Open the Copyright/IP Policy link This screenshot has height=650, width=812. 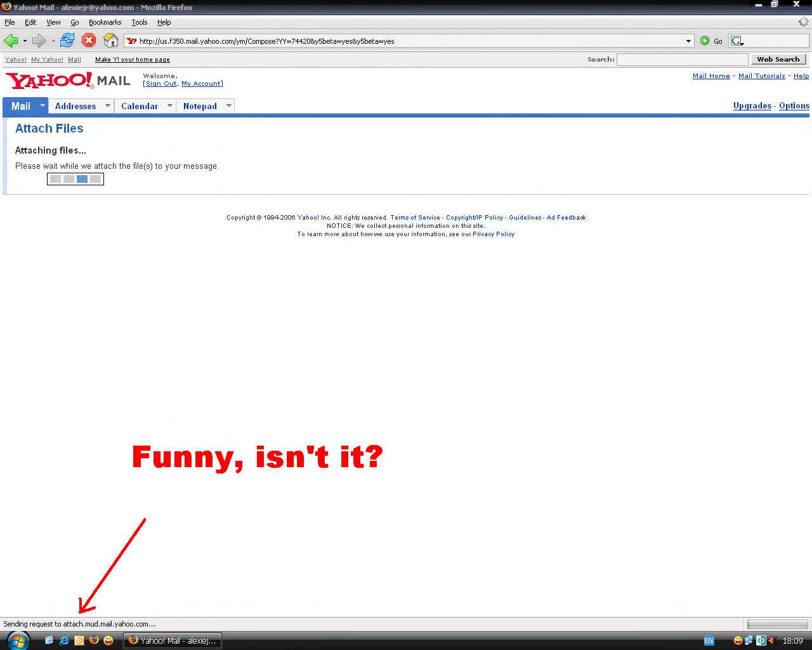coord(475,217)
